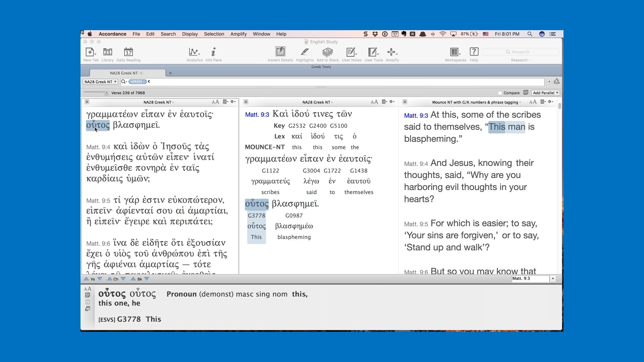644x362 pixels.
Task: Open the Library toolbar icon
Action: tap(107, 52)
